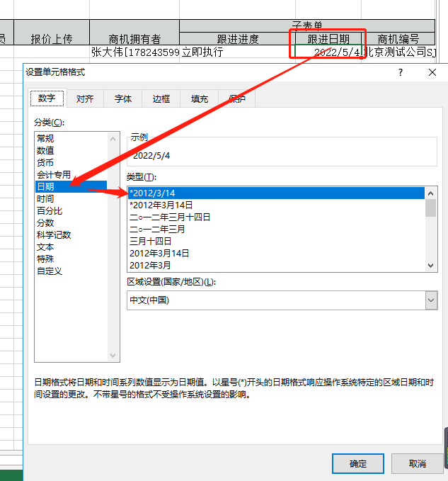The image size is (448, 481).
Task: Click category list scroll up arrow
Action: click(x=113, y=139)
